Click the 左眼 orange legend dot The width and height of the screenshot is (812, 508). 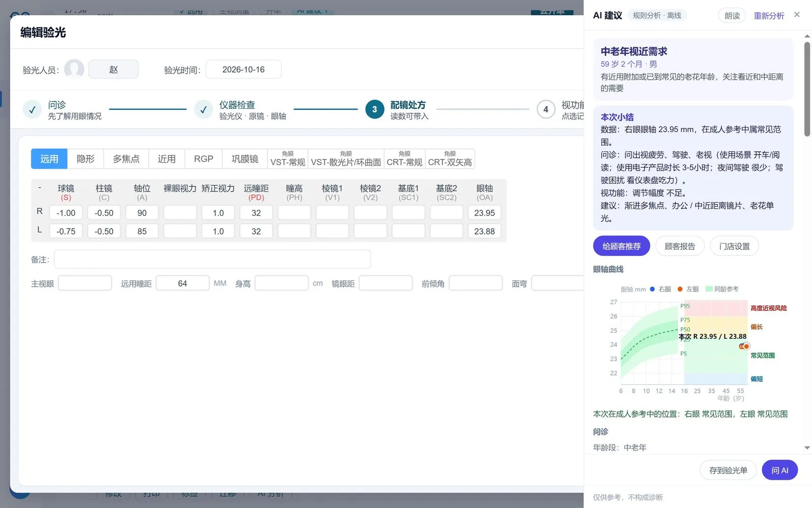point(680,289)
